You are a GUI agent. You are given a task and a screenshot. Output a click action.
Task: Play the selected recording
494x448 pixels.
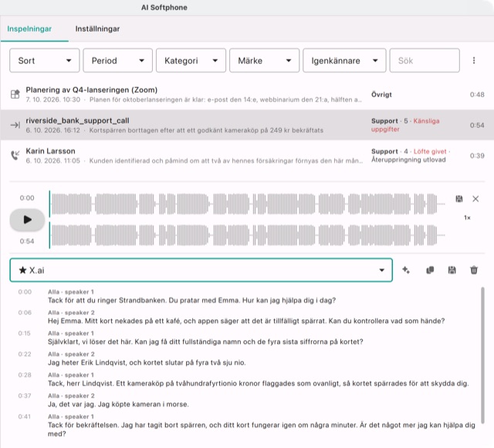tap(27, 220)
